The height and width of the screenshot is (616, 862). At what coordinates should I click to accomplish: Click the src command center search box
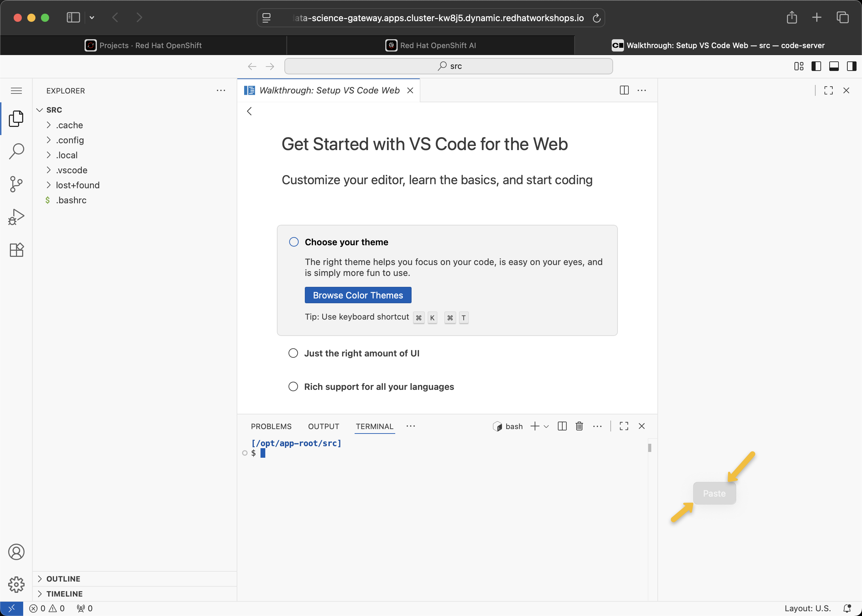(448, 67)
